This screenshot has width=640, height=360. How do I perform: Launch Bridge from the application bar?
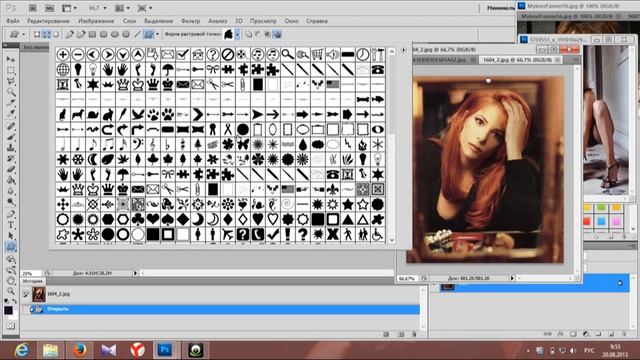(33, 8)
